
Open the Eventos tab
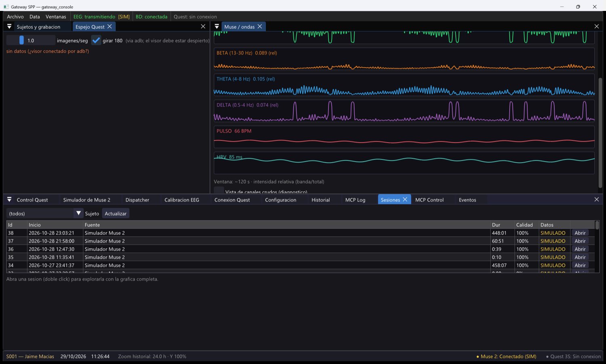467,200
